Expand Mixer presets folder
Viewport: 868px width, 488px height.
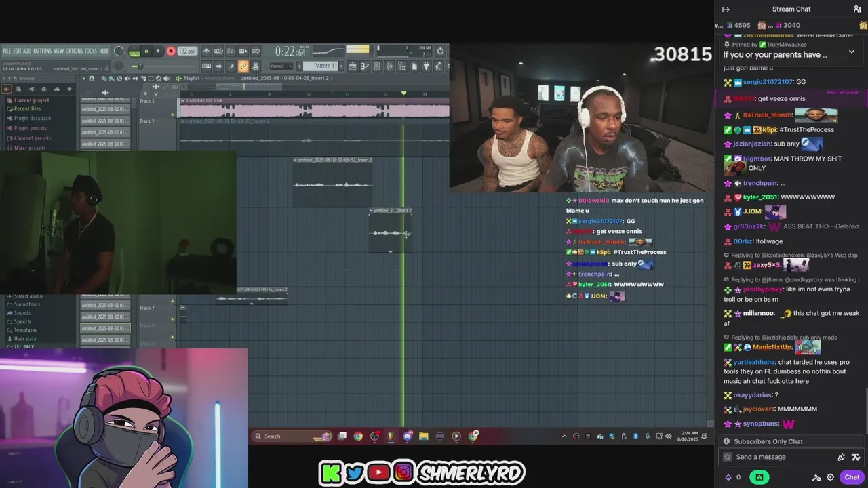30,148
